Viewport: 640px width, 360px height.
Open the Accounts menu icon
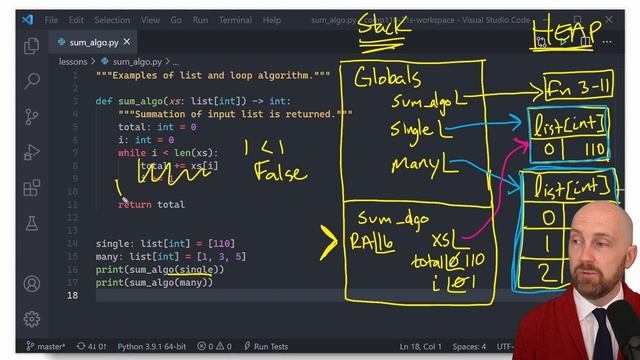pyautogui.click(x=31, y=283)
